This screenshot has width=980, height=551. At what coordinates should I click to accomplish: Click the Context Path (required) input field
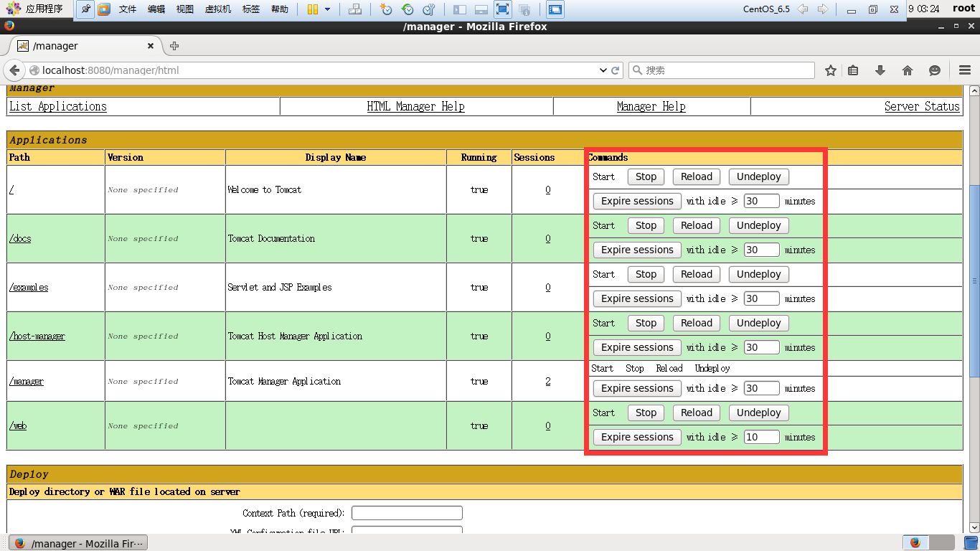(x=407, y=513)
